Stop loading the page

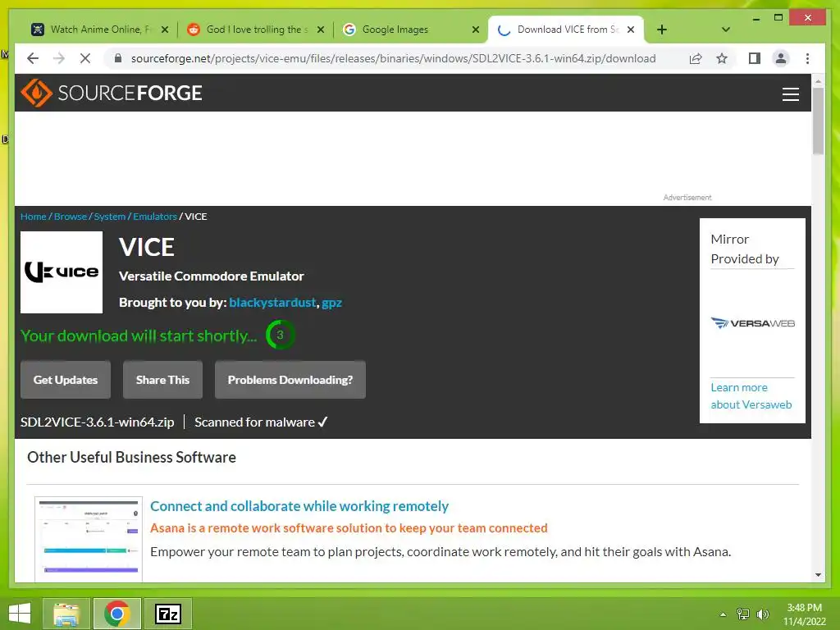click(x=85, y=58)
